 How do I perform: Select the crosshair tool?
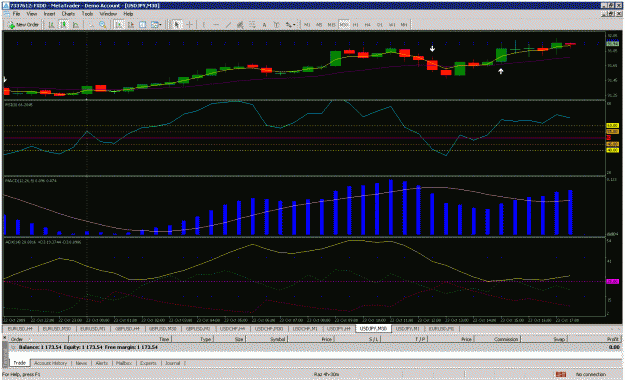coord(190,25)
